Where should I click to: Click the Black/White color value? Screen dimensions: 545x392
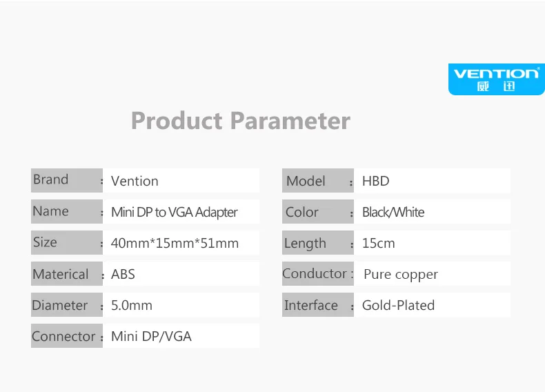click(393, 212)
